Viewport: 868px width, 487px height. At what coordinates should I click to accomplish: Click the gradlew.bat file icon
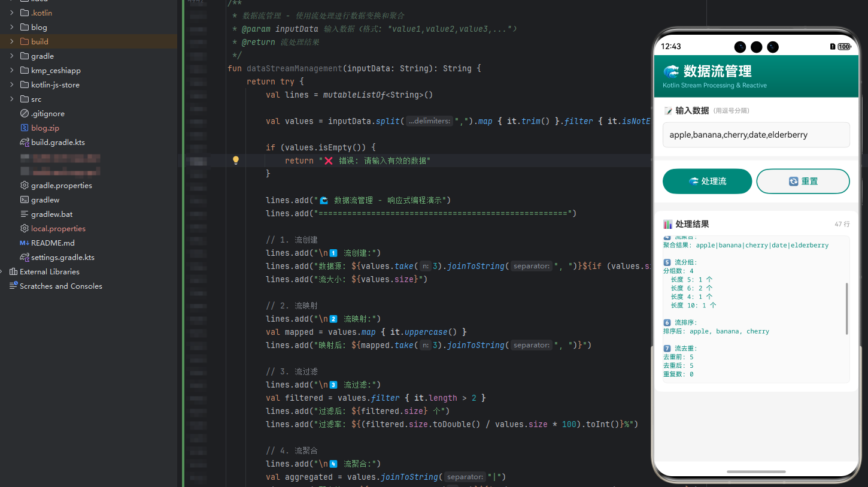click(25, 214)
